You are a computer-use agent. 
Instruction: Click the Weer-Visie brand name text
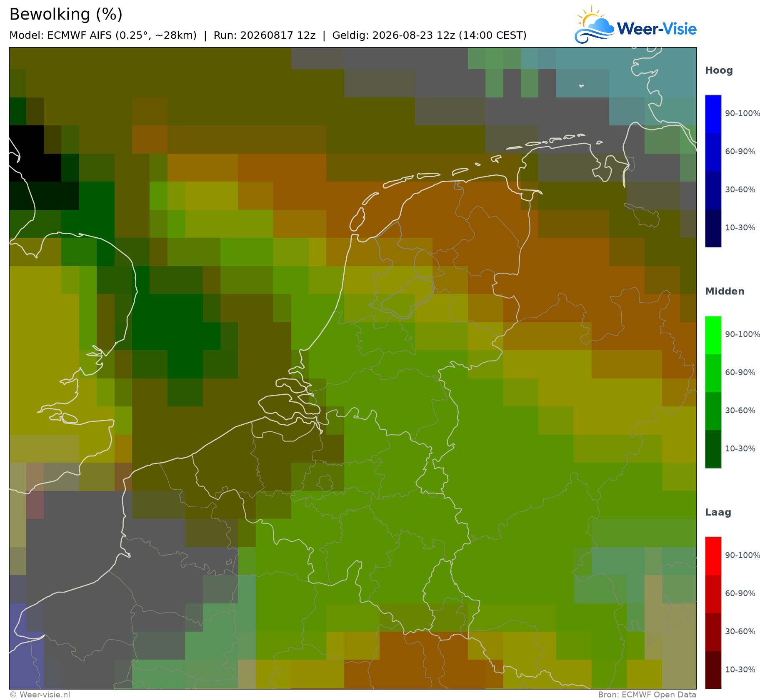pyautogui.click(x=657, y=29)
